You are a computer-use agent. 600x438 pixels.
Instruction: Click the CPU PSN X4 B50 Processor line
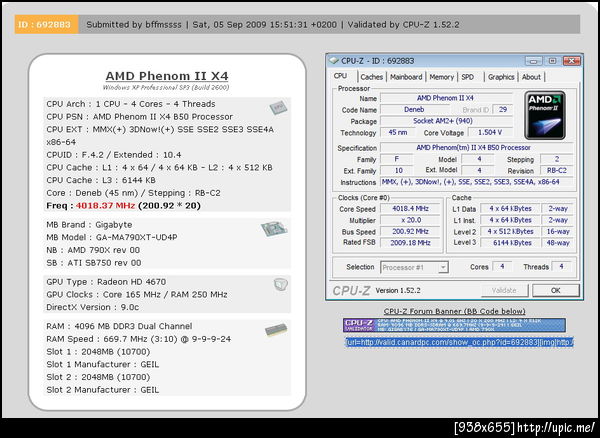[140, 117]
